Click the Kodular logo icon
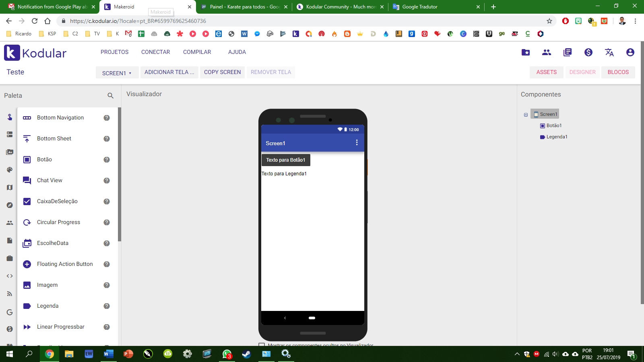Screen dimensions: 644x362 [12, 53]
